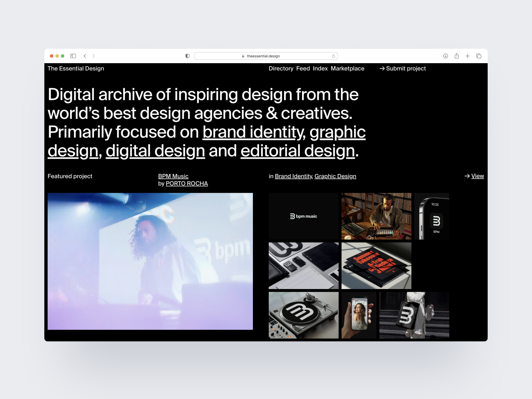Toggle the Safari sidebar icon
532x399 pixels.
point(73,56)
